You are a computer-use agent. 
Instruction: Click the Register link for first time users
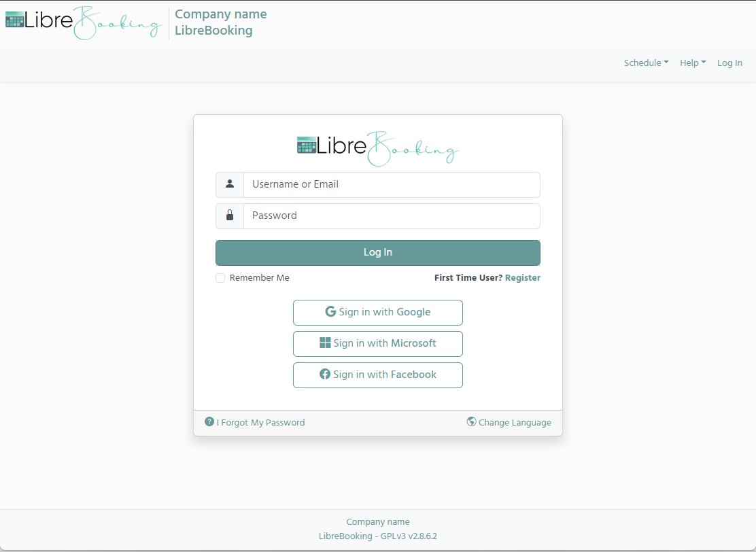coord(523,277)
